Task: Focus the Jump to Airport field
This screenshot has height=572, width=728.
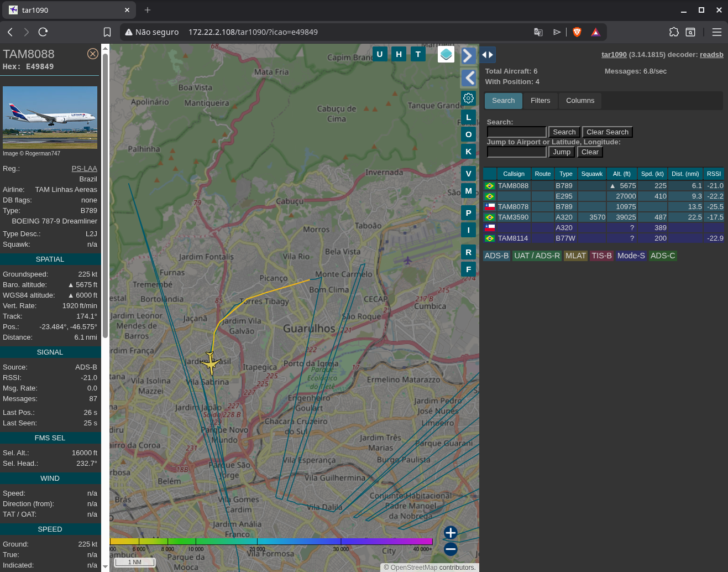Action: click(516, 152)
